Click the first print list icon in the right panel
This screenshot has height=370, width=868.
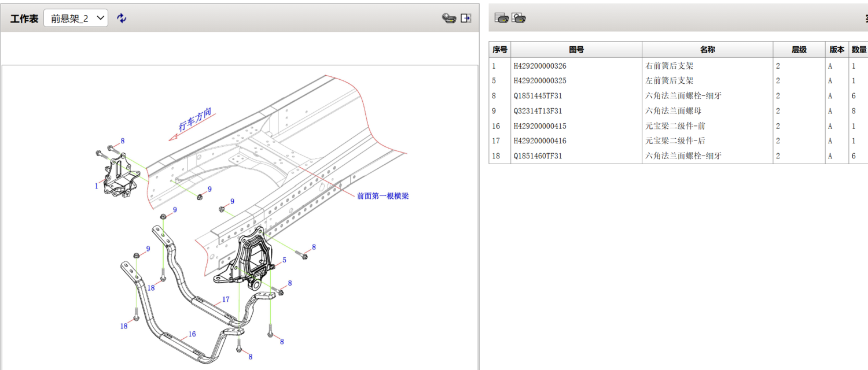[502, 18]
